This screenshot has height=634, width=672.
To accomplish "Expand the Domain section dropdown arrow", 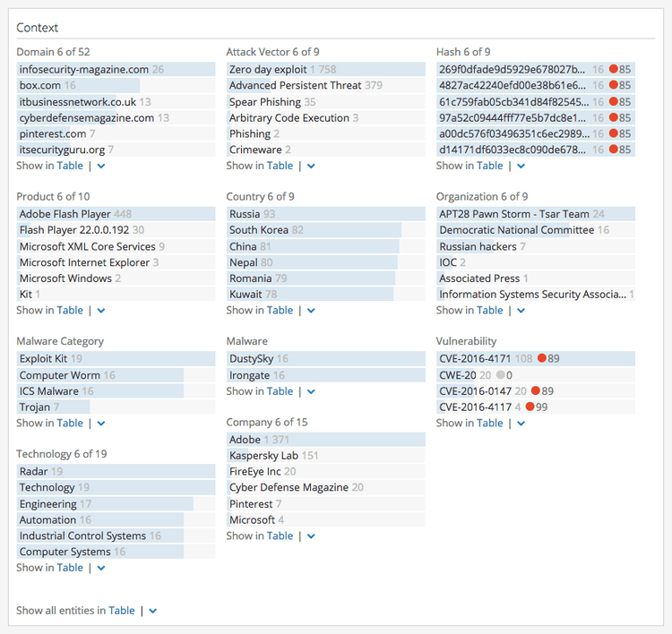I will [101, 166].
